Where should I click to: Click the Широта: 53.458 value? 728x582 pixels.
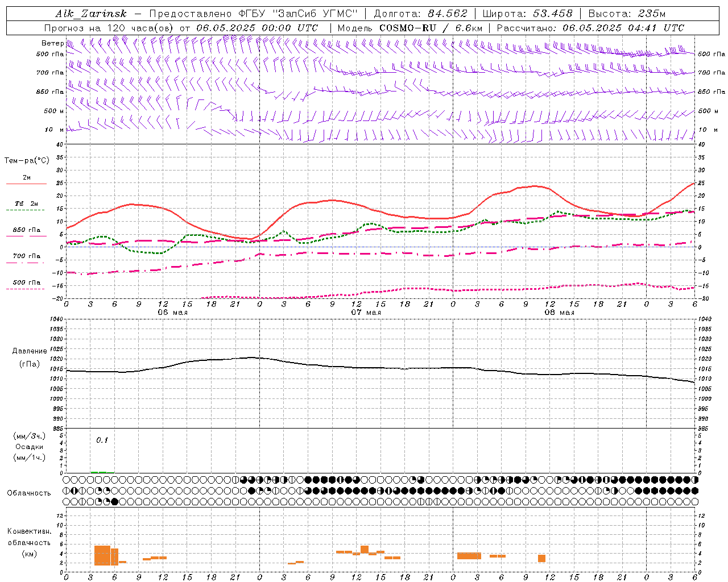pos(527,14)
